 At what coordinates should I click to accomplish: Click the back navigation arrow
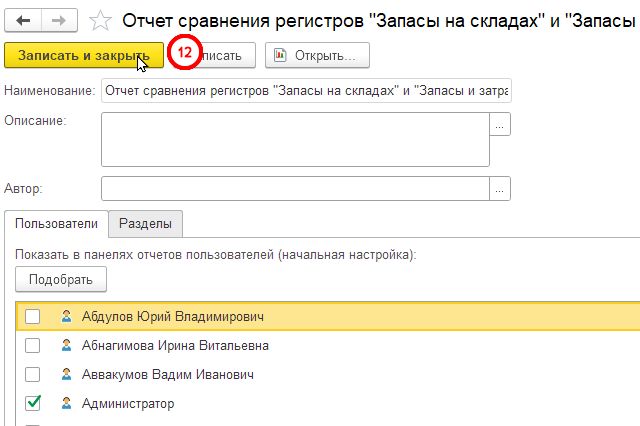(23, 19)
